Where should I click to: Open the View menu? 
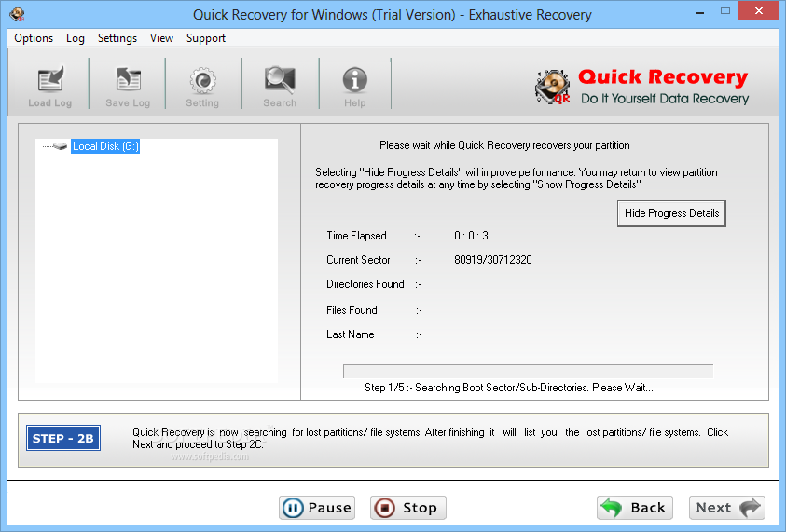(161, 38)
